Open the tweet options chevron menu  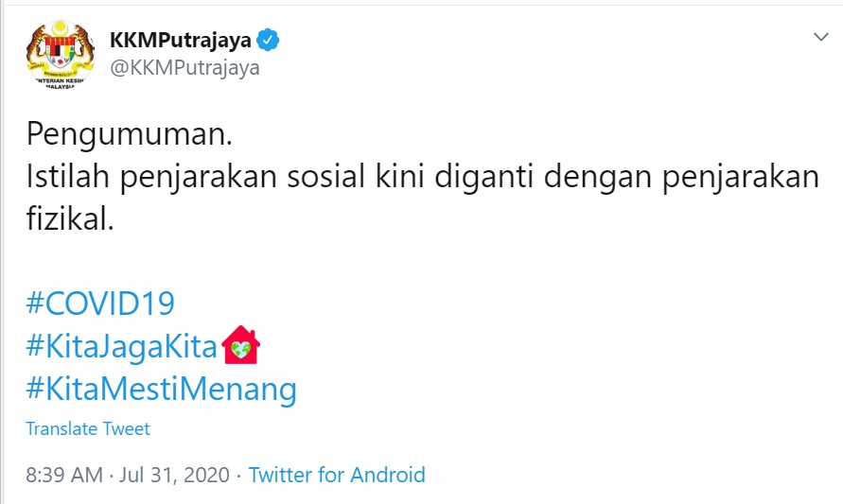pyautogui.click(x=820, y=37)
